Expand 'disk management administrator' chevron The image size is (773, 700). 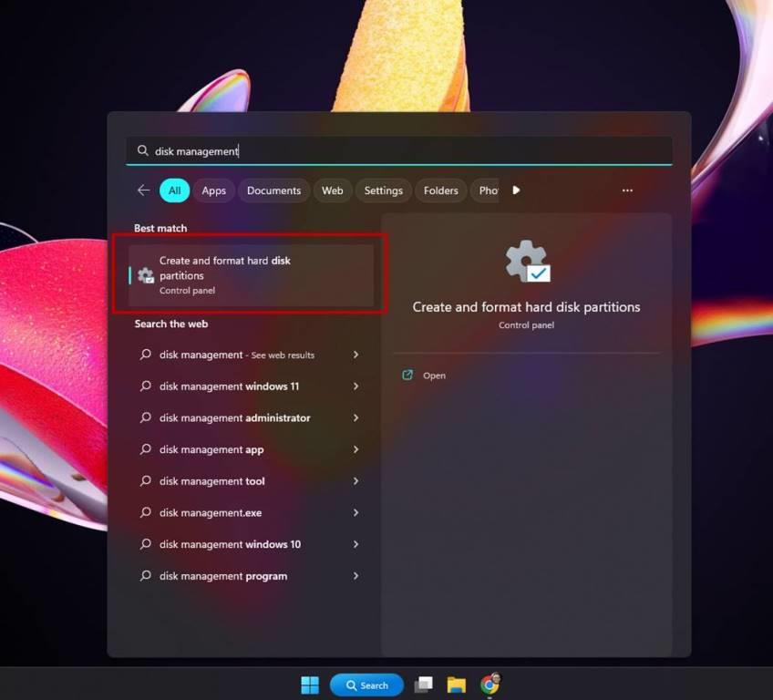point(356,417)
